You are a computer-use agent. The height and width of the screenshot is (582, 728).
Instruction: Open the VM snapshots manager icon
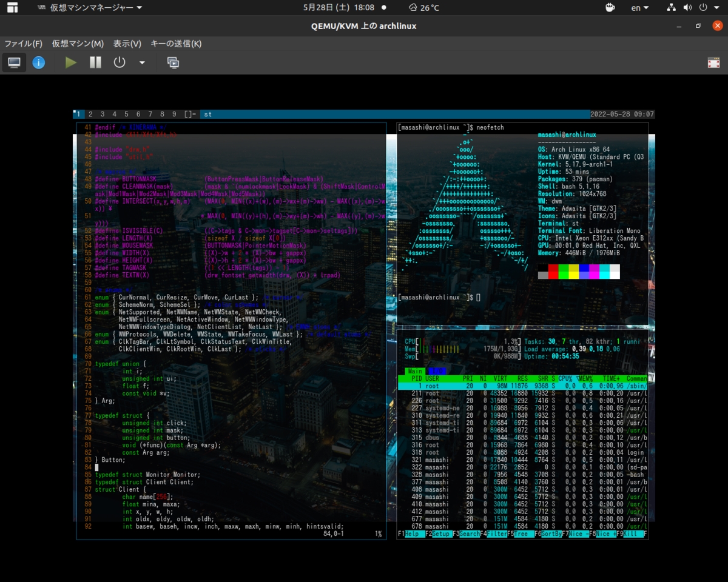click(x=173, y=62)
